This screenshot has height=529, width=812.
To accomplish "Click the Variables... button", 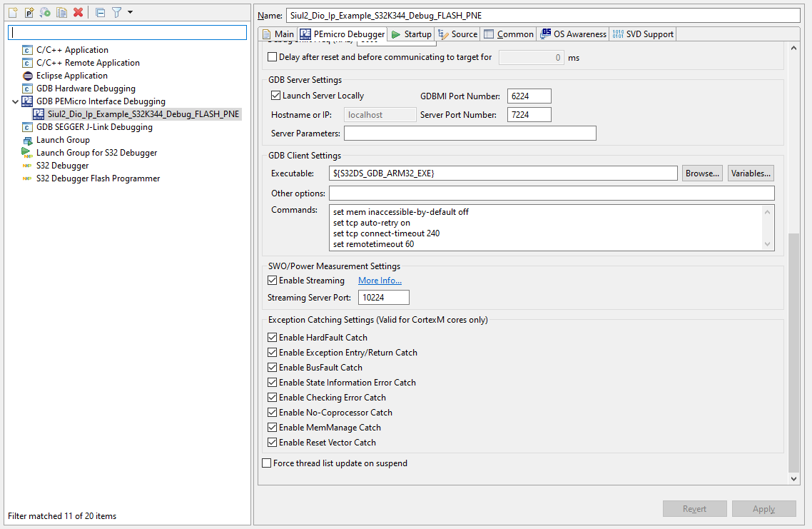I will (x=750, y=173).
